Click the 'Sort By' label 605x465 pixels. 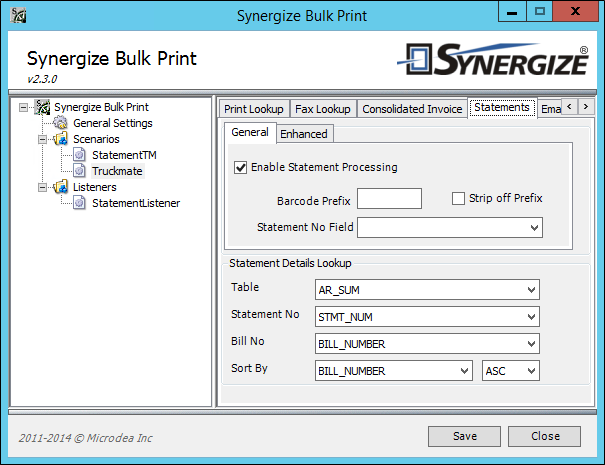(x=249, y=369)
